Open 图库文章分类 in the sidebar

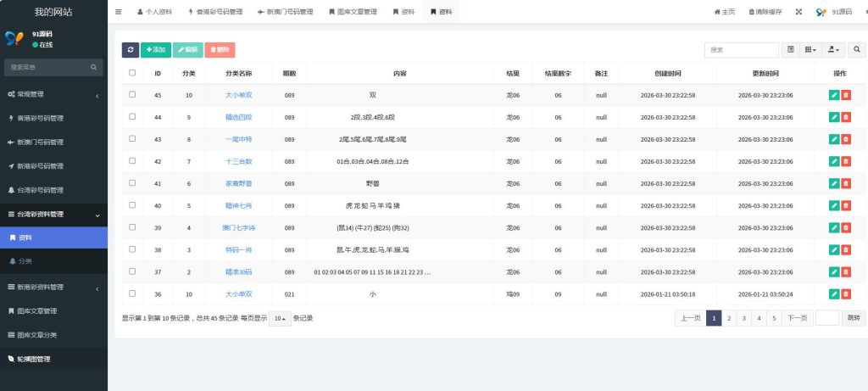point(53,335)
